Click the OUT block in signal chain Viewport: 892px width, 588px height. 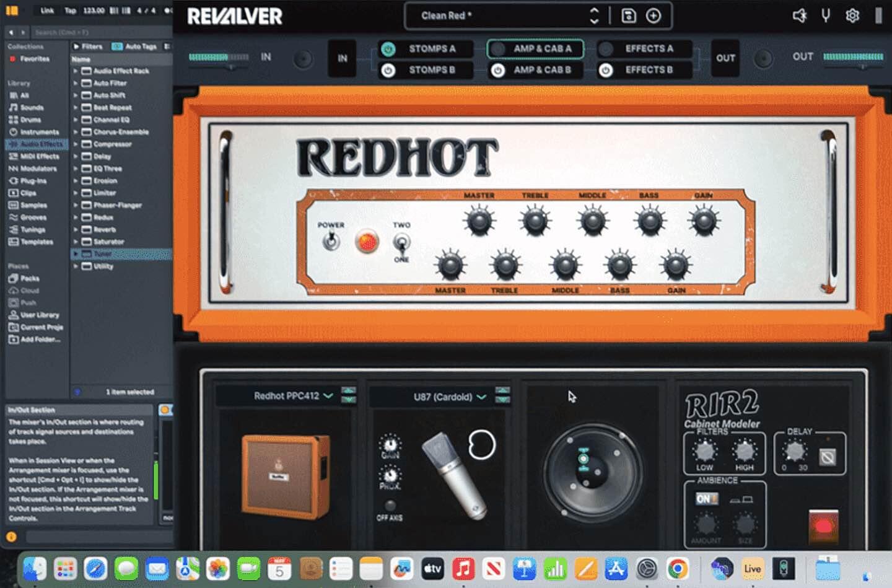[725, 59]
